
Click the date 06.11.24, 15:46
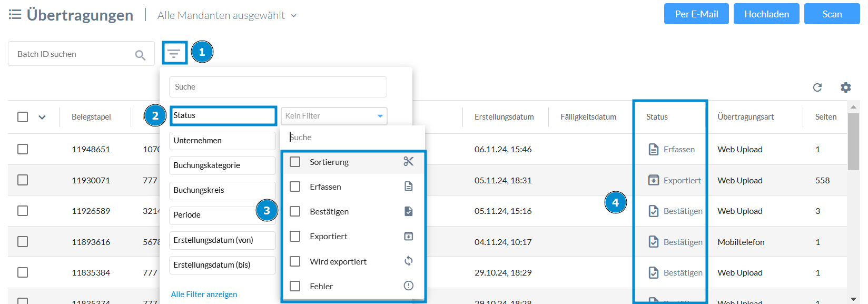(503, 150)
